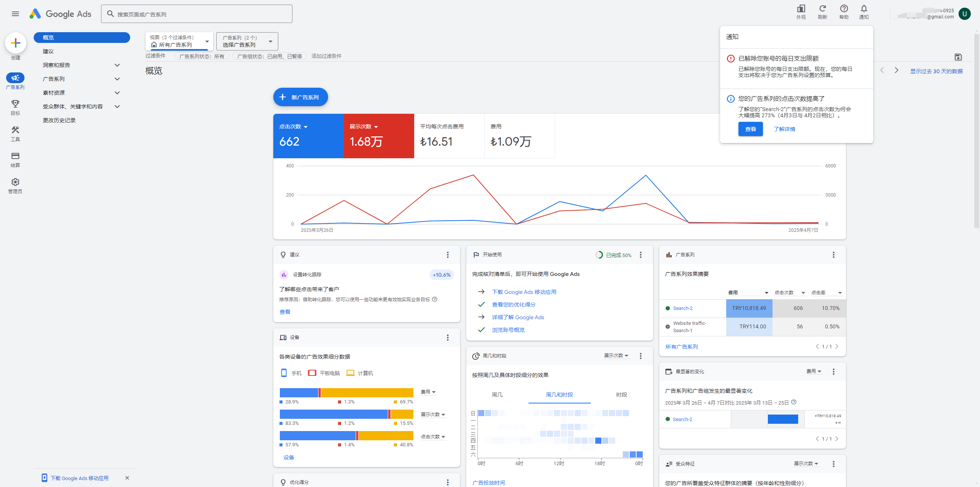The height and width of the screenshot is (487, 980).
Task: Open 最显著的变化 card three-dot menu
Action: pyautogui.click(x=834, y=372)
